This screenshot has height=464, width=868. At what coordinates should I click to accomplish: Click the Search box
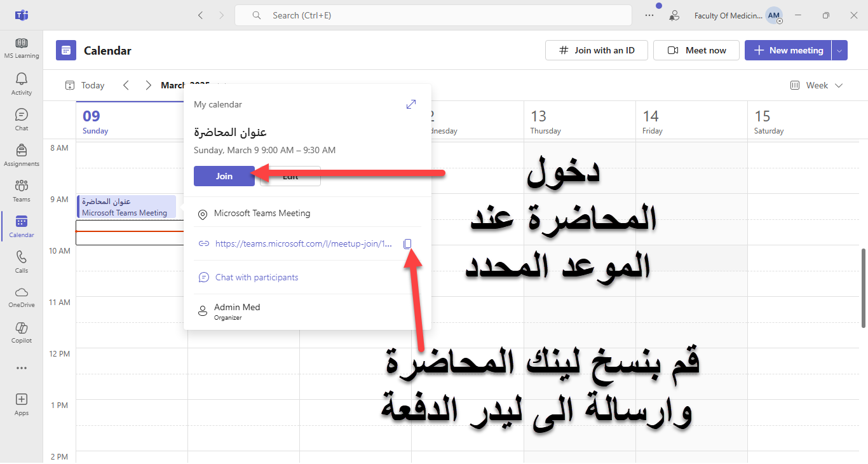(433, 15)
